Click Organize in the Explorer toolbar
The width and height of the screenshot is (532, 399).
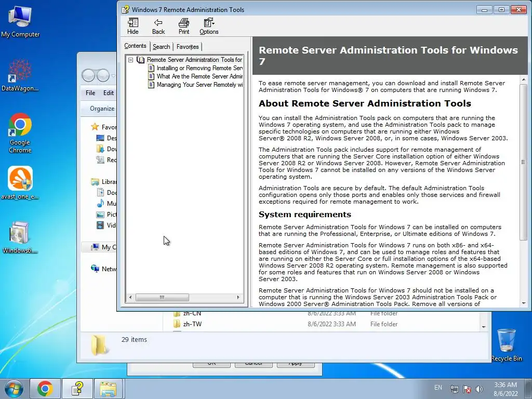pos(102,109)
